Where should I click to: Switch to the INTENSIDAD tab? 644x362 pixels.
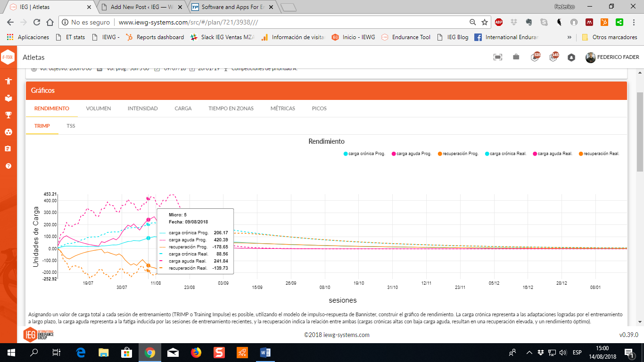[x=143, y=108]
